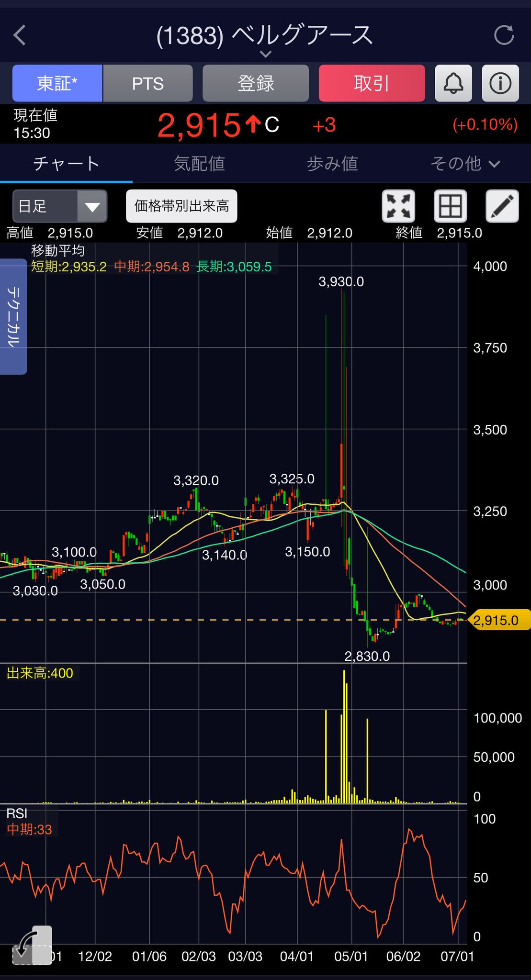The height and width of the screenshot is (980, 531).
Task: Tap the 3,930.0 high price label
Action: [341, 282]
